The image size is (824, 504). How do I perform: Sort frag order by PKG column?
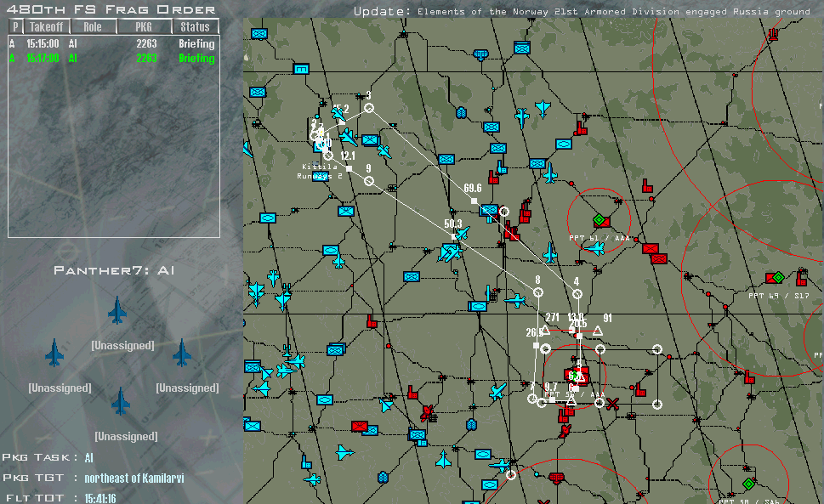tap(144, 27)
